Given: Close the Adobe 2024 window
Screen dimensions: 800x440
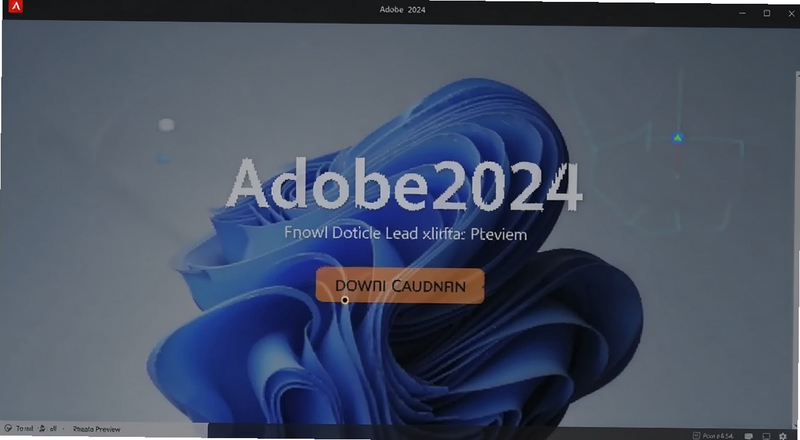Looking at the screenshot, I should tap(791, 14).
